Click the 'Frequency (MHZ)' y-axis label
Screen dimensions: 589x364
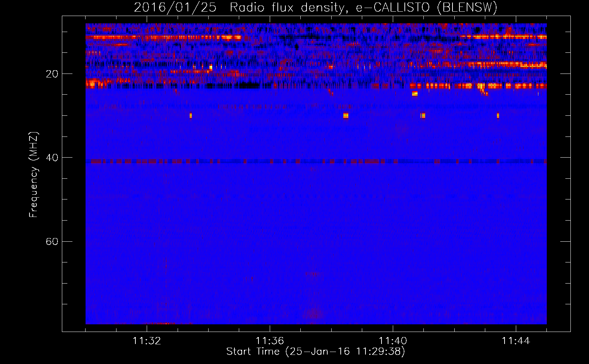point(33,175)
